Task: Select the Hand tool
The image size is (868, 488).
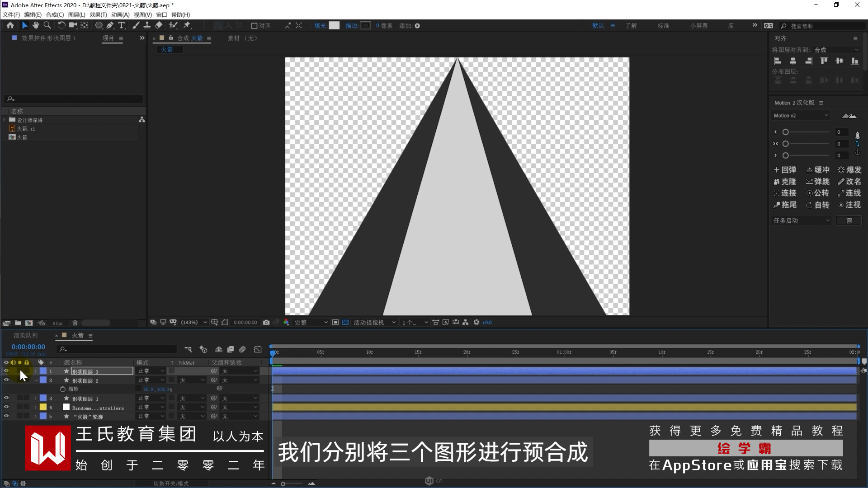Action: coord(36,26)
